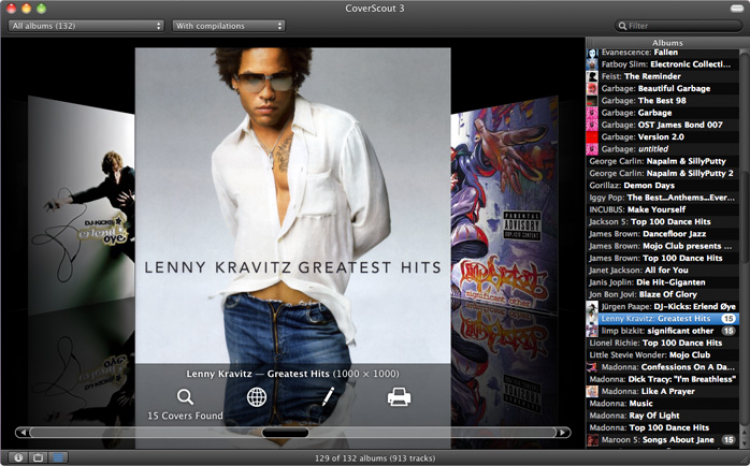This screenshot has width=750, height=466.
Task: Open the info button in bottom bar
Action: point(18,457)
